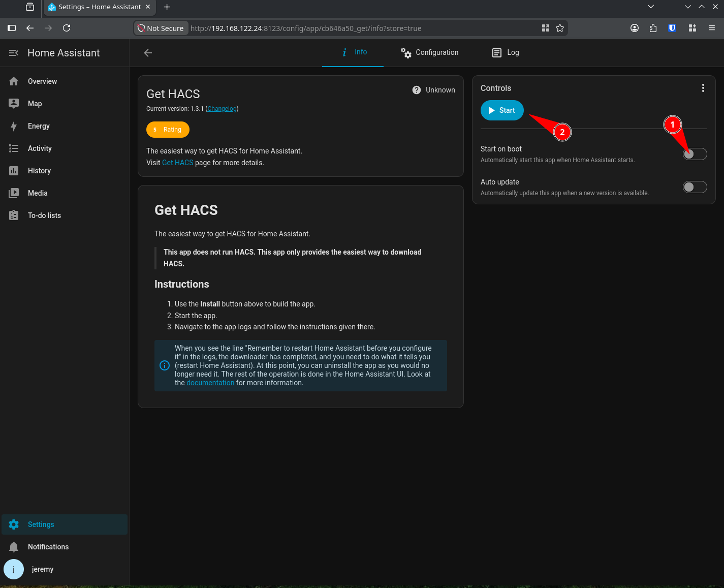Reload the page with the refresh icon
724x588 pixels.
pyautogui.click(x=67, y=28)
